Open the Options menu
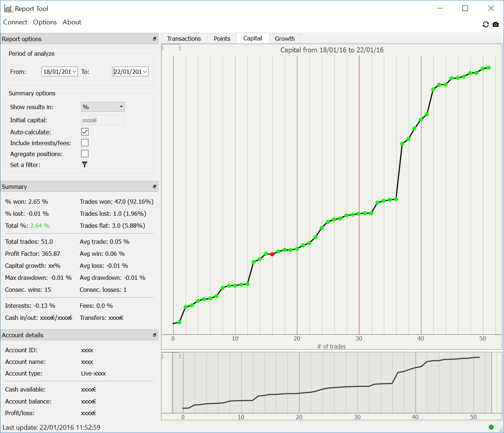This screenshot has width=504, height=433. coord(45,22)
